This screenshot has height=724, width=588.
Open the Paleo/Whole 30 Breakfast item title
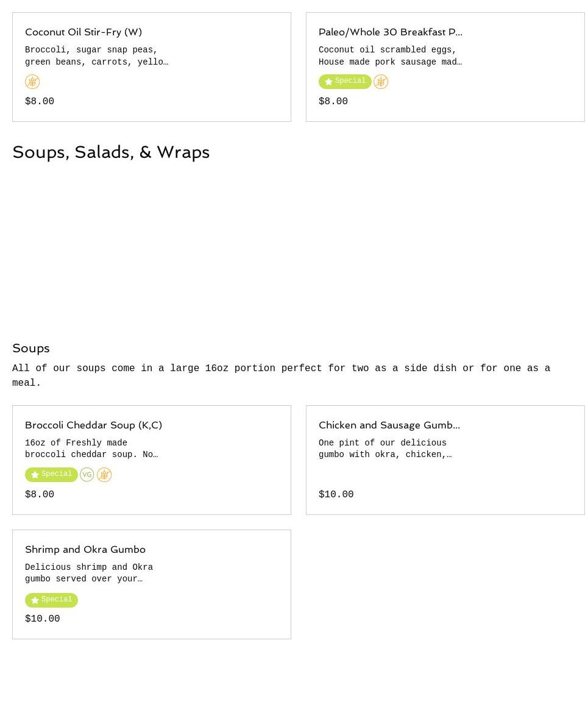coord(390,32)
